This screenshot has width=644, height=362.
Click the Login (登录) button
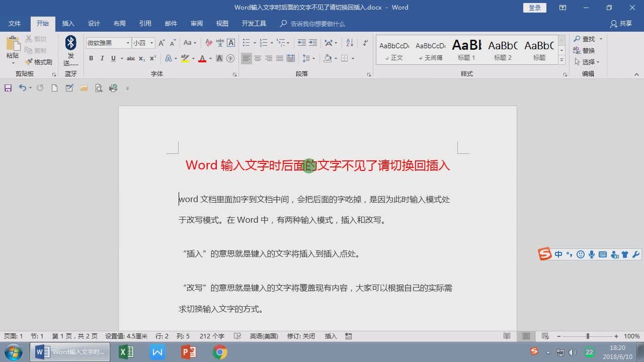[x=535, y=8]
